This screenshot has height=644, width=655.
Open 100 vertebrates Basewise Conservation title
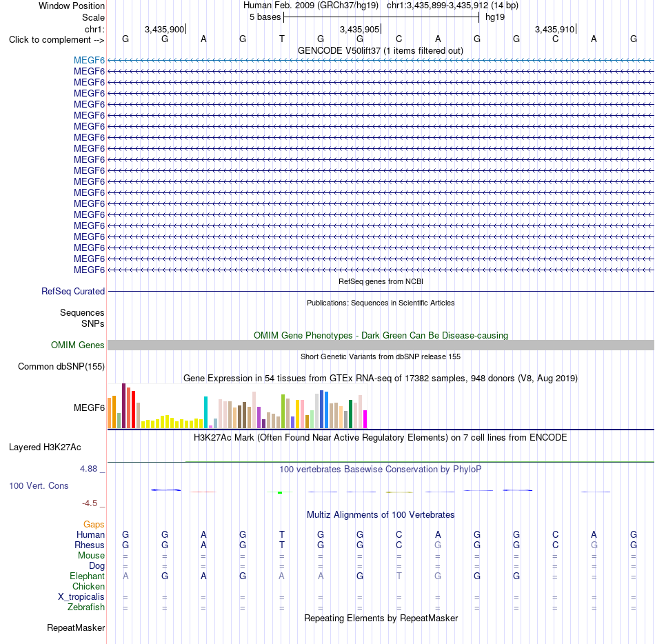(x=381, y=469)
